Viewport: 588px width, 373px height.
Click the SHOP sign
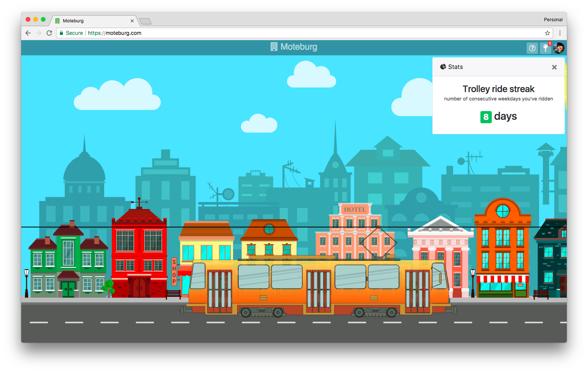174,271
